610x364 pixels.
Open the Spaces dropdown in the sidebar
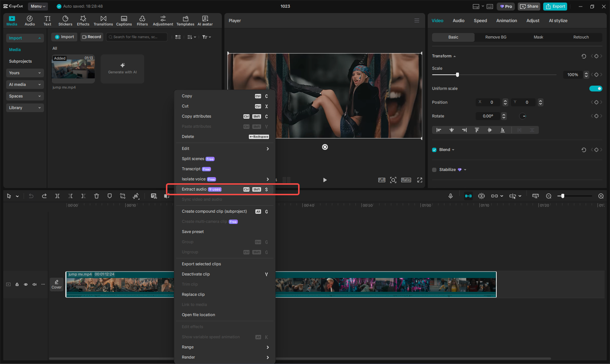25,96
